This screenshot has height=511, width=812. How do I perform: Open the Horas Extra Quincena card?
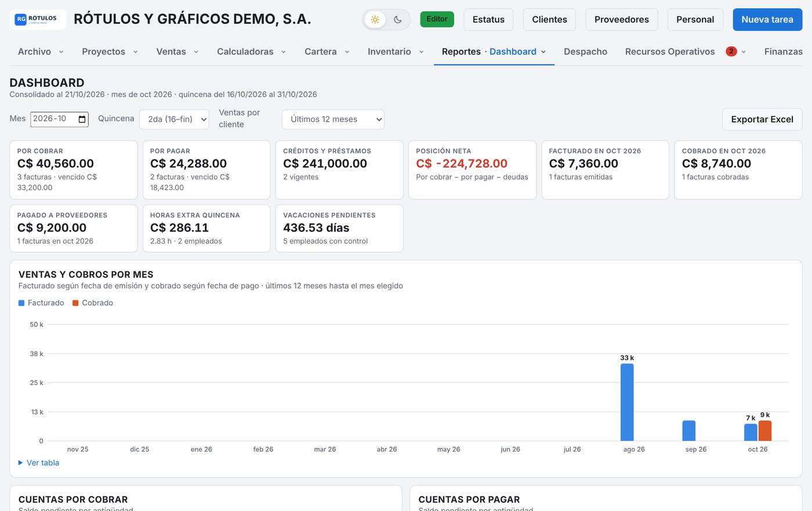pyautogui.click(x=206, y=229)
